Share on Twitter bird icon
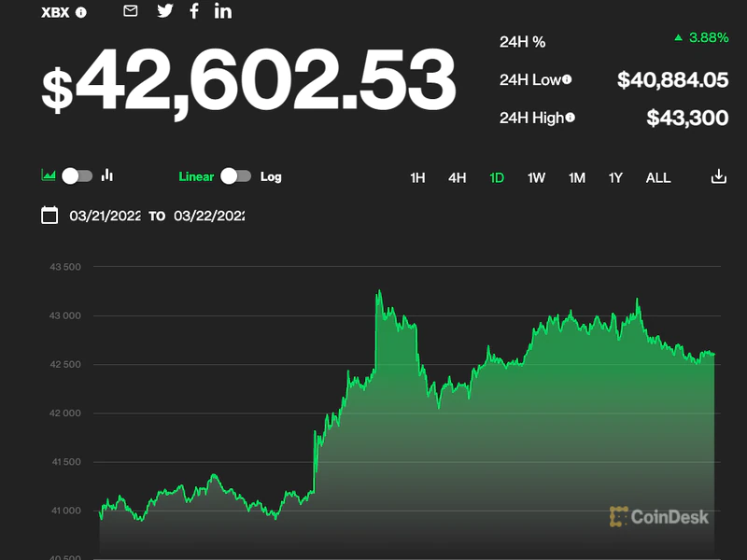747x560 pixels. pos(165,11)
